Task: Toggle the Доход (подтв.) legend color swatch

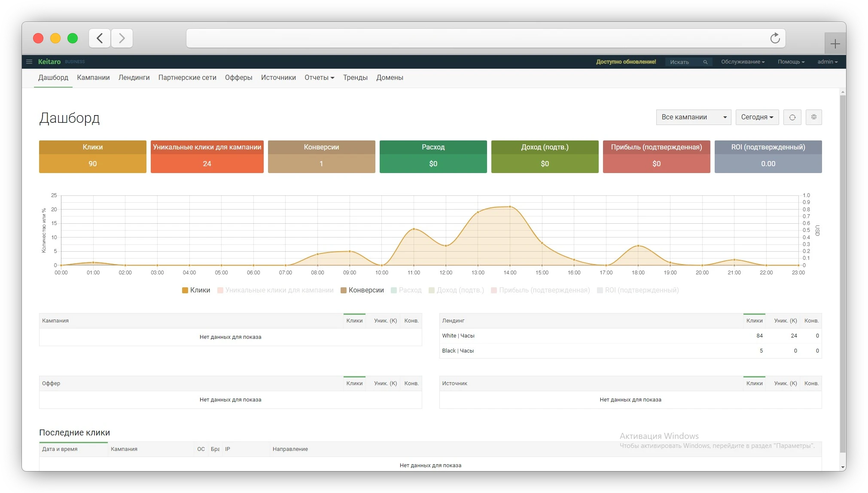Action: pos(432,290)
